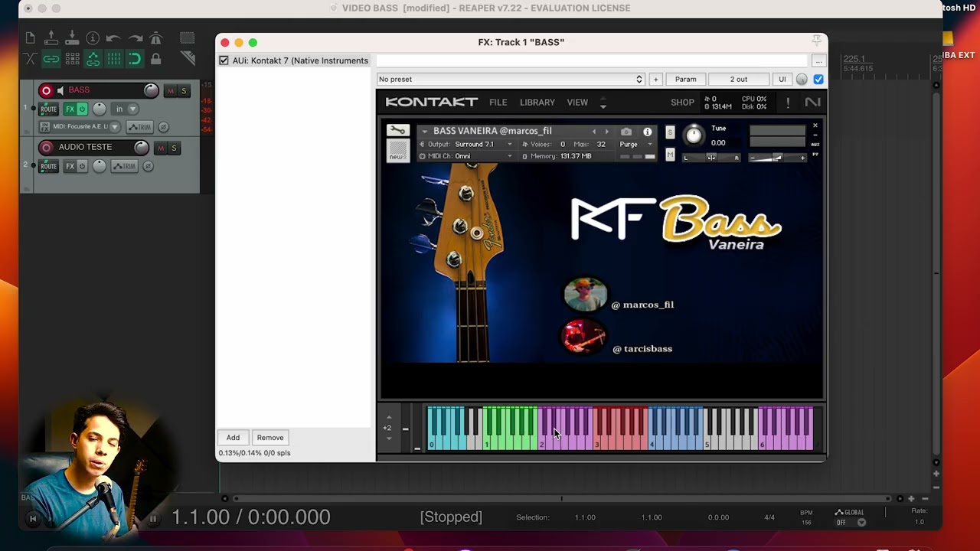Click the 2 out routing button
Image resolution: width=980 pixels, height=551 pixels.
739,80
